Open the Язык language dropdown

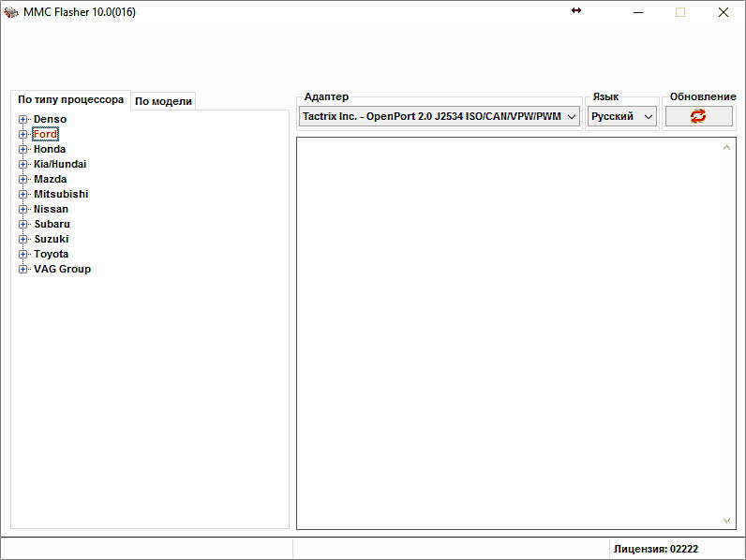pyautogui.click(x=622, y=116)
